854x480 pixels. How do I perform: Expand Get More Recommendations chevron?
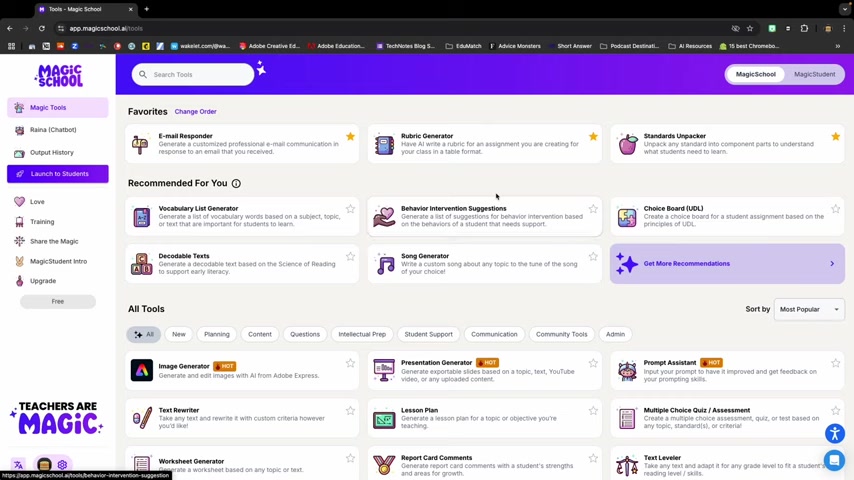(832, 264)
